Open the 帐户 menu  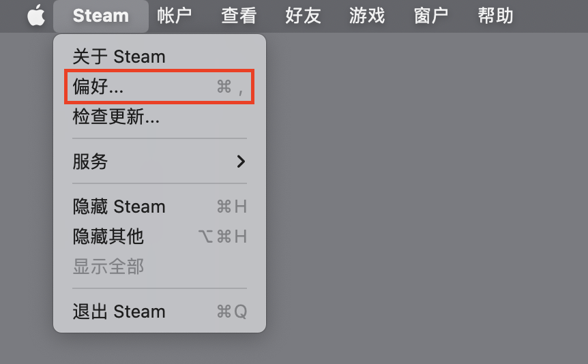(174, 16)
